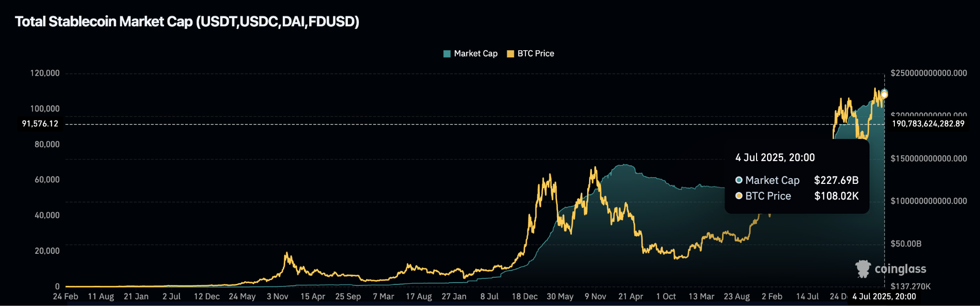Click the 190,783,624,282.89 crosshair label on right axis
Image resolution: width=980 pixels, height=306 pixels.
(928, 124)
